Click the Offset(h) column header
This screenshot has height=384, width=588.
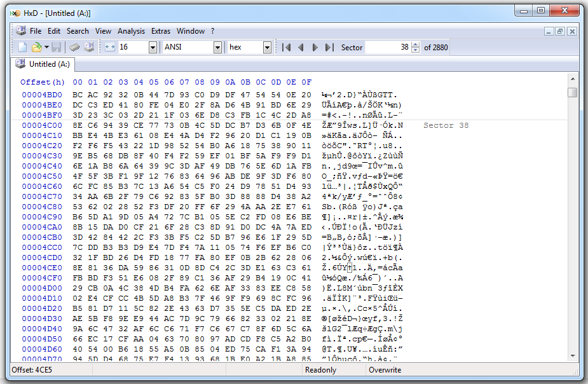click(x=43, y=82)
